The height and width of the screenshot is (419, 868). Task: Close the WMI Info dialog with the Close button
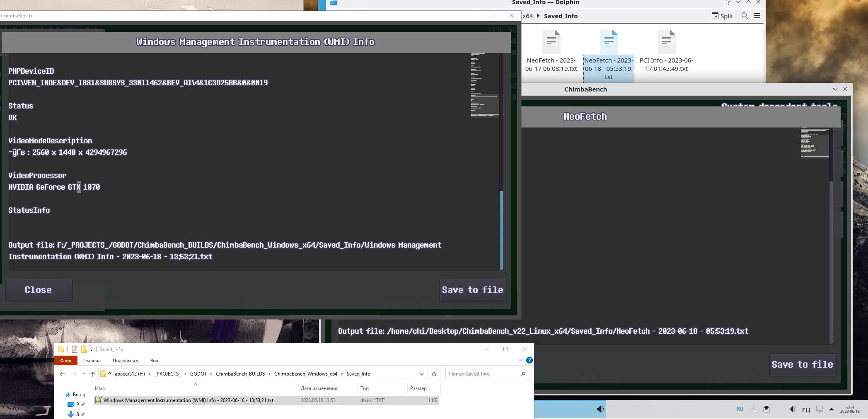[x=39, y=290]
